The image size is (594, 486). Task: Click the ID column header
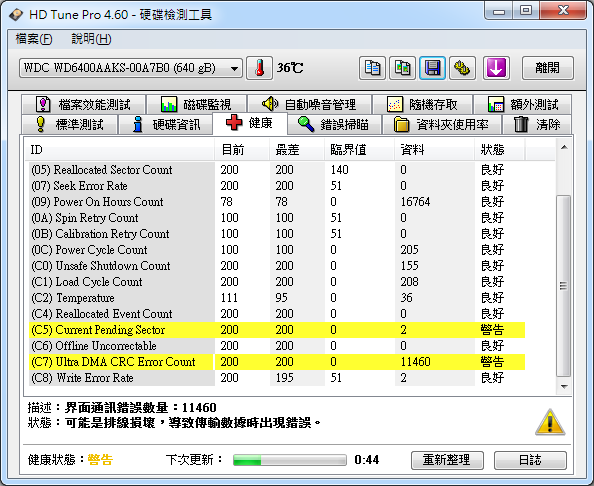coord(119,150)
